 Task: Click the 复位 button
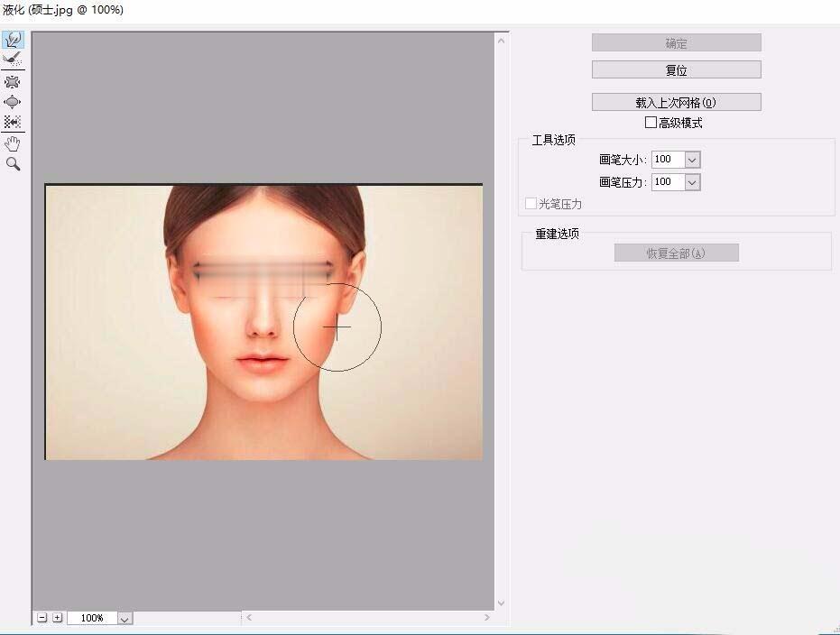tap(676, 69)
